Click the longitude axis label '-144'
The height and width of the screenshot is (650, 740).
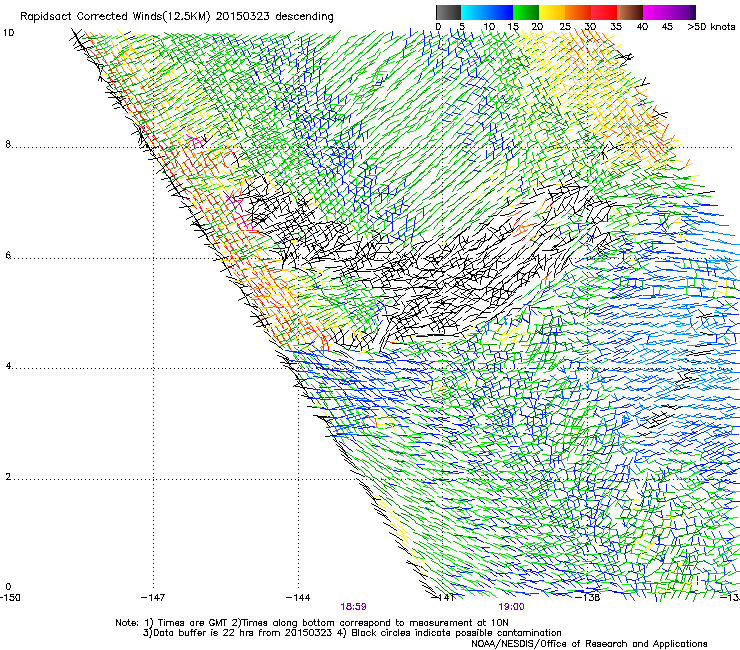(298, 598)
